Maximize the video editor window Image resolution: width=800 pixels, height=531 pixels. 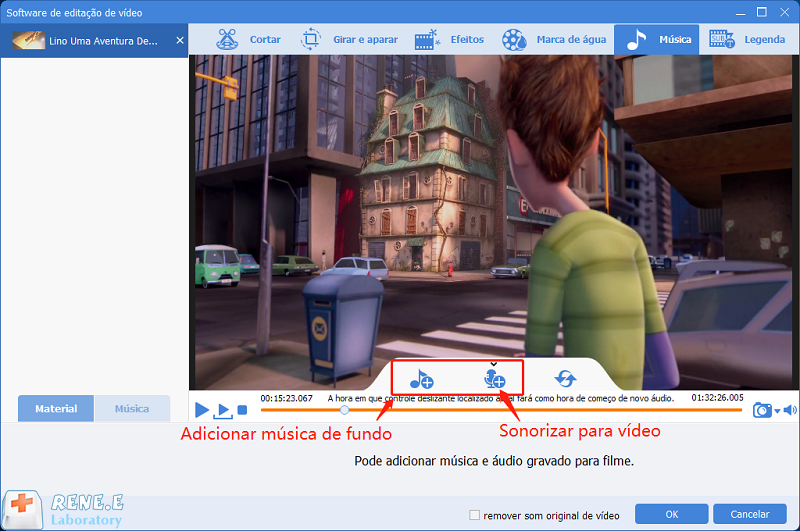761,12
